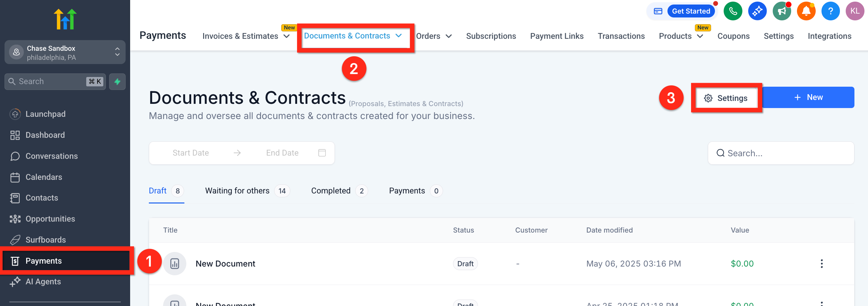Open the orange notifications bell

click(x=806, y=11)
